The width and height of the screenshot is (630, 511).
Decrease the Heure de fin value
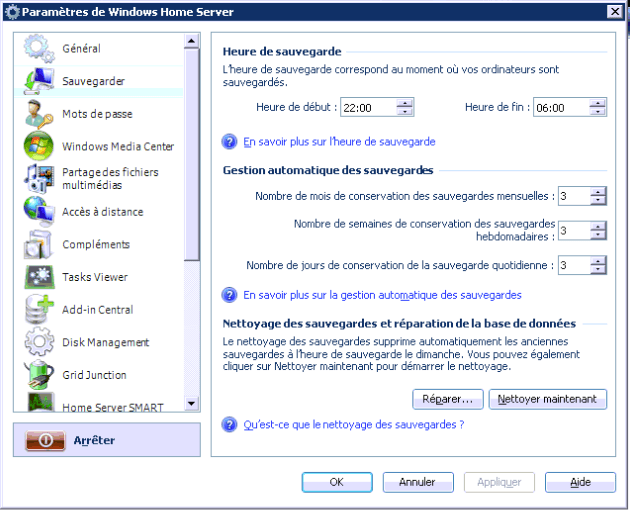[597, 112]
